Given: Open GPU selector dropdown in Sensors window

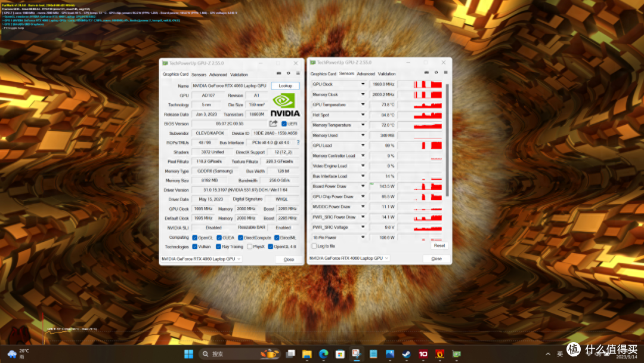Looking at the screenshot, I should (349, 258).
